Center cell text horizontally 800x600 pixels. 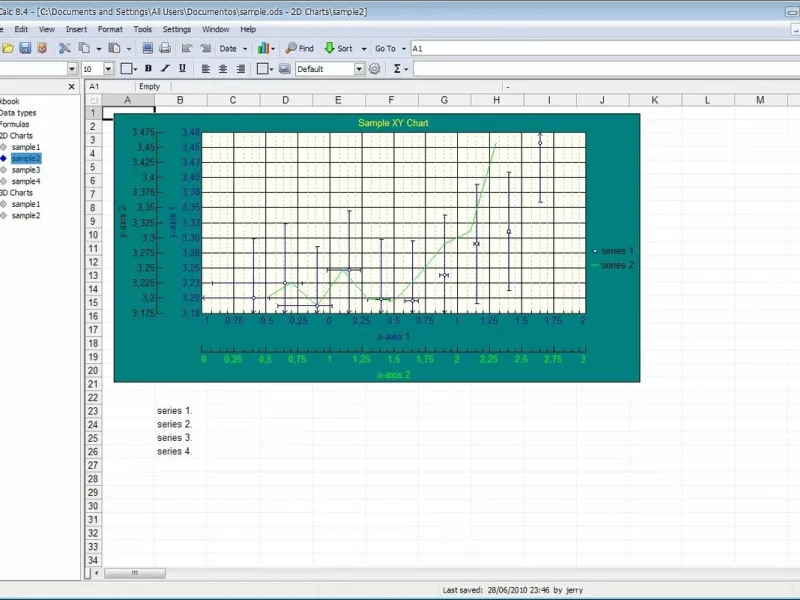(223, 68)
